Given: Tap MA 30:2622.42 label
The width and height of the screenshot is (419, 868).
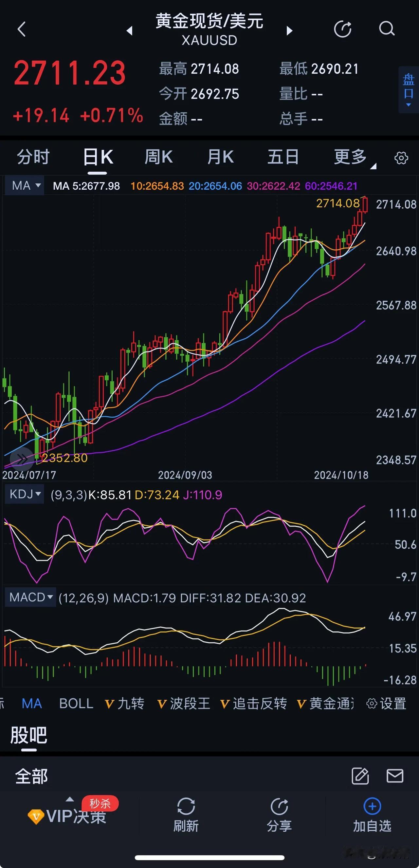Looking at the screenshot, I should 273,186.
